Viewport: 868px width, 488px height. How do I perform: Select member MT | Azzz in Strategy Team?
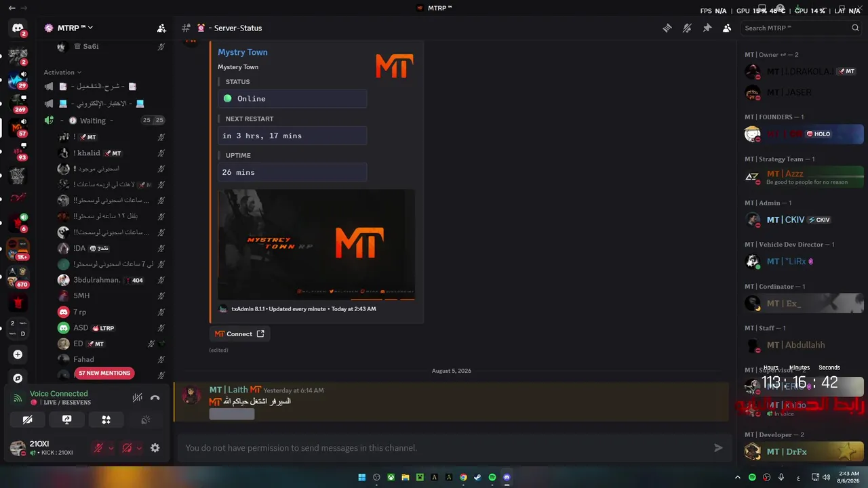[x=803, y=177]
